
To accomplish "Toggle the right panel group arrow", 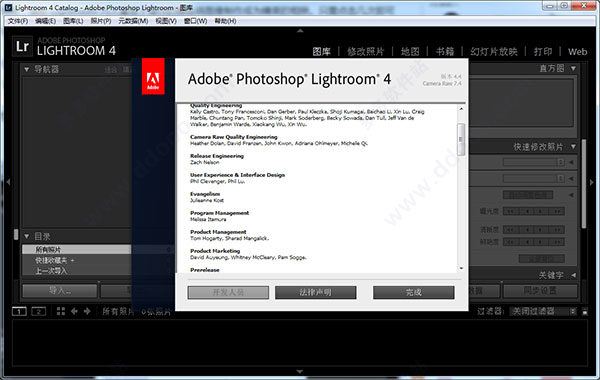I will coord(592,182).
